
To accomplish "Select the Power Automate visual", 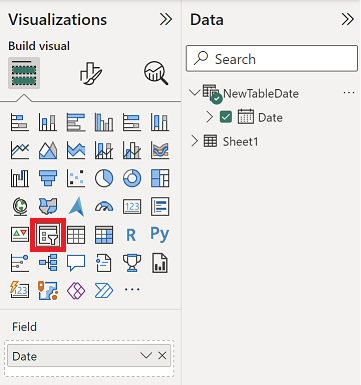I will coord(104,290).
